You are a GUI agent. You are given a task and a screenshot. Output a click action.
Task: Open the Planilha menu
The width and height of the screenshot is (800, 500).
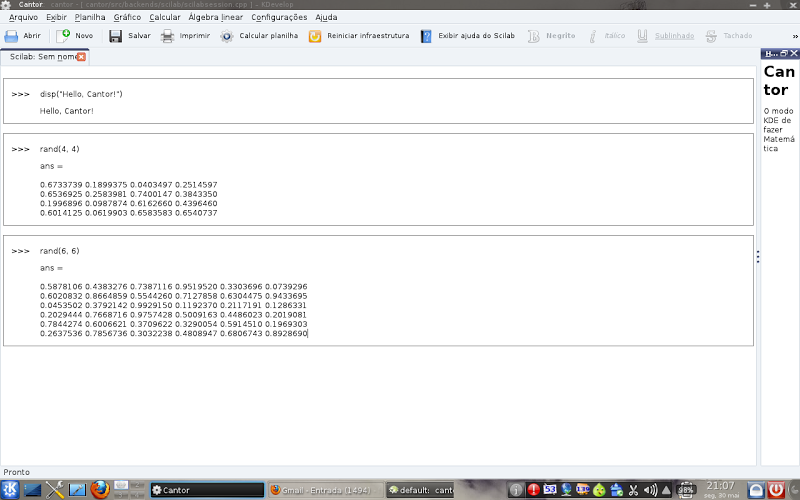[90, 17]
